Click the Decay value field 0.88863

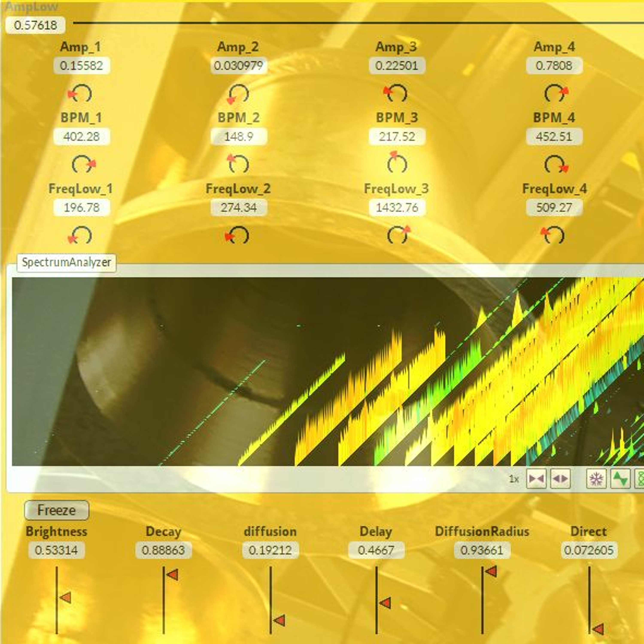[163, 550]
